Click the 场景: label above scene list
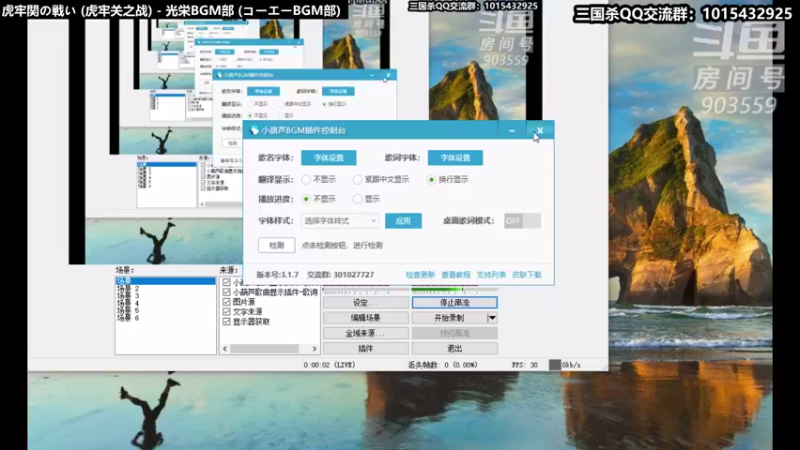800x450 pixels. (x=124, y=270)
